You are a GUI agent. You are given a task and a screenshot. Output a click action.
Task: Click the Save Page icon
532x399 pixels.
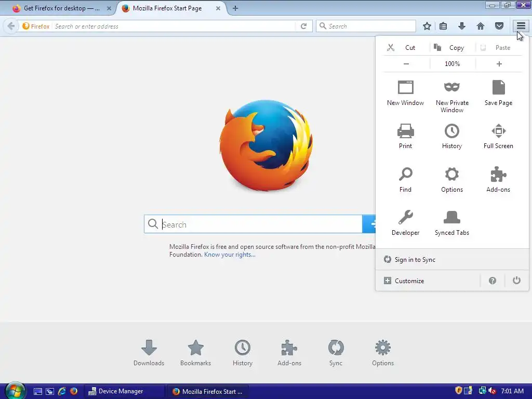coord(498,87)
